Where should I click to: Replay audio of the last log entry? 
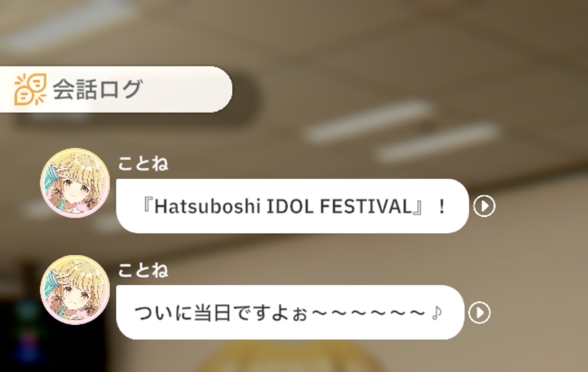480,313
